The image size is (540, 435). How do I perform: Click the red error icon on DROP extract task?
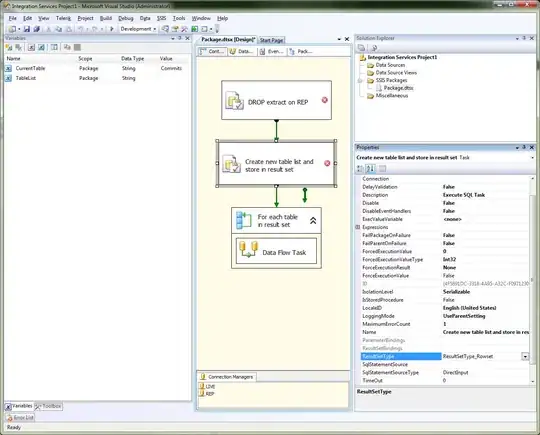(x=324, y=100)
